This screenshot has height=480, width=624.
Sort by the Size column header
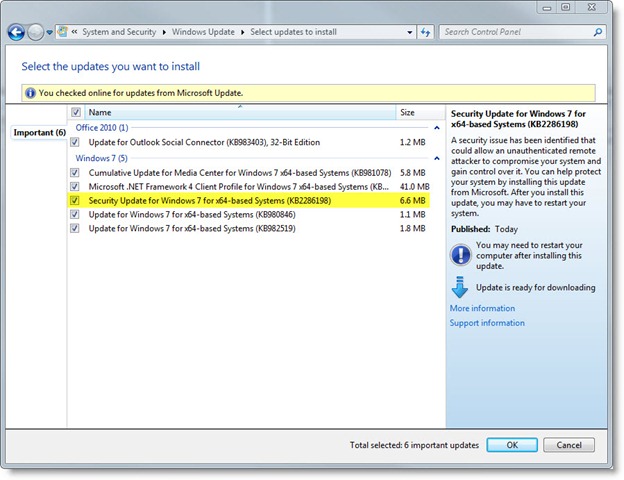[x=420, y=113]
